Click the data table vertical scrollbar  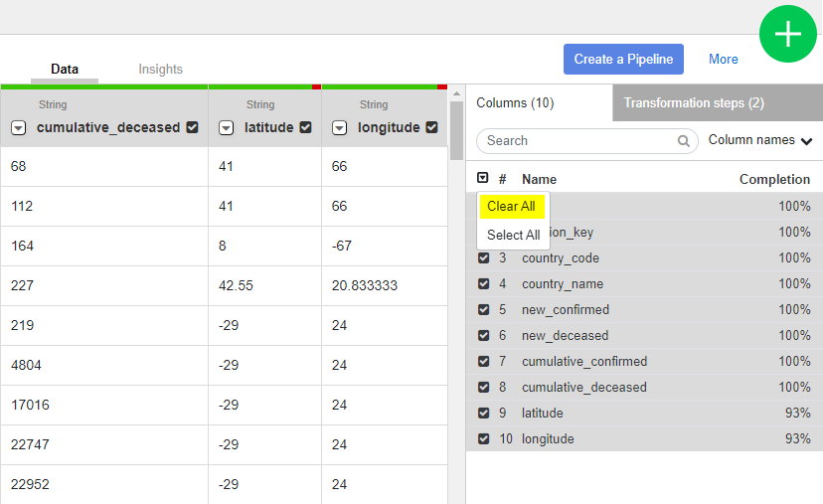tap(456, 129)
